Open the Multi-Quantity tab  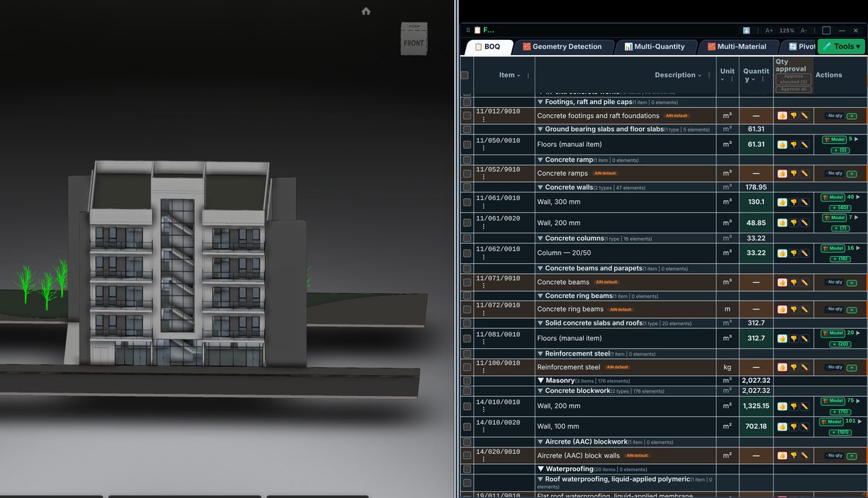(655, 47)
